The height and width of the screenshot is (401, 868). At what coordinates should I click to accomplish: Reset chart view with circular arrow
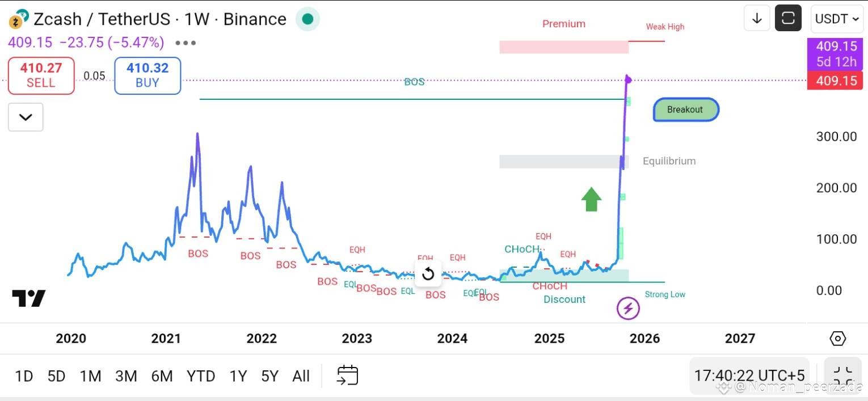pos(428,274)
